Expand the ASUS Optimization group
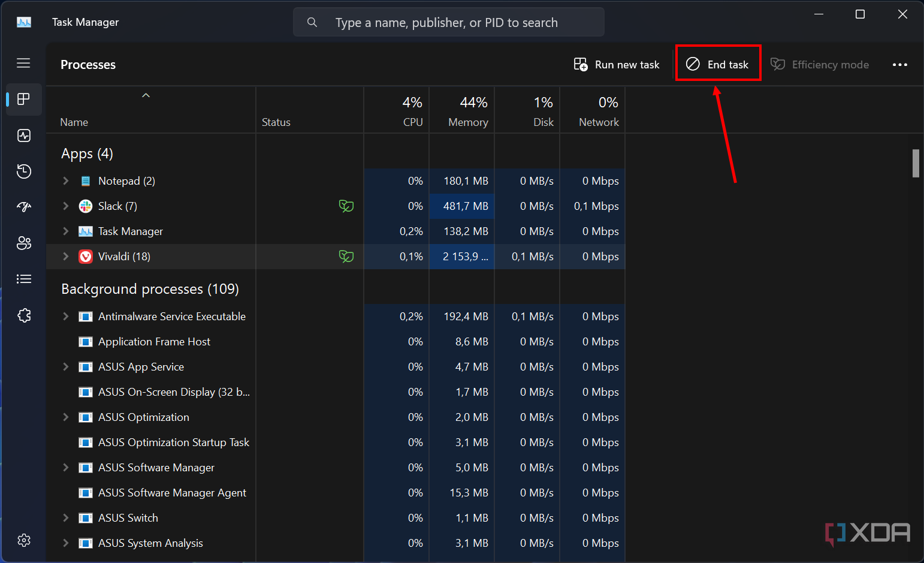 point(66,417)
